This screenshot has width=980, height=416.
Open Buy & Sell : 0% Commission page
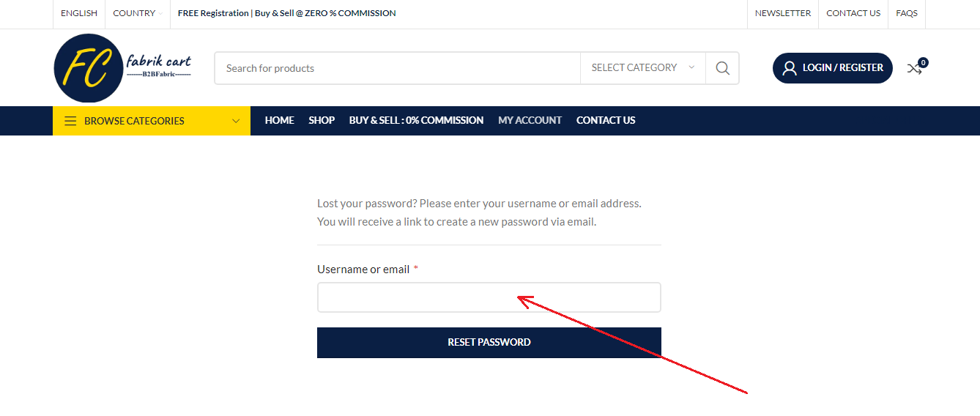(x=416, y=120)
